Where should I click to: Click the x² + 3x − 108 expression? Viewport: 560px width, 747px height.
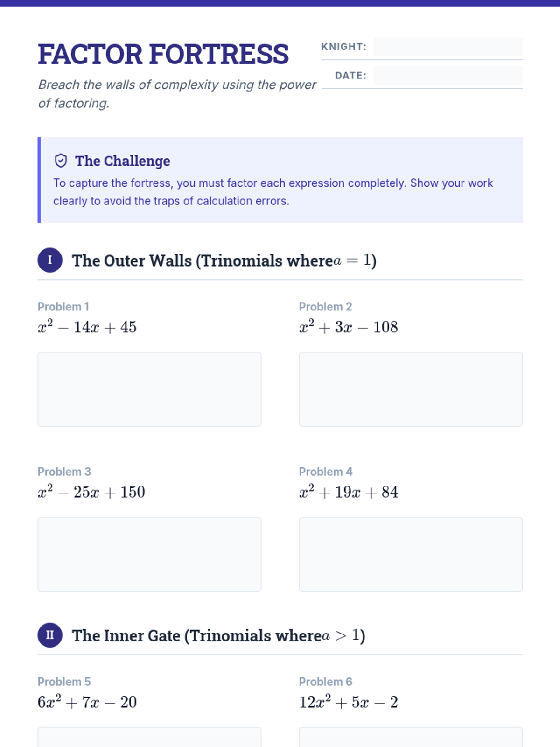pos(349,326)
